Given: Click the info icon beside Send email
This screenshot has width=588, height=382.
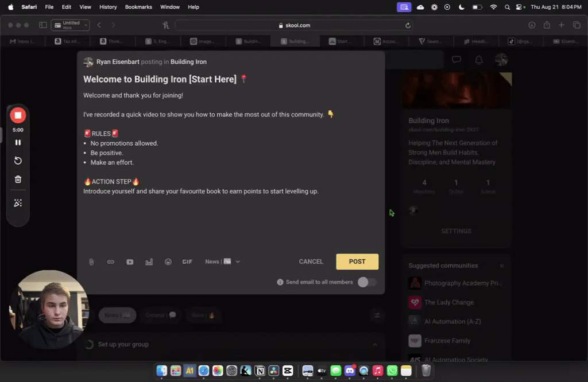Looking at the screenshot, I should (x=280, y=282).
